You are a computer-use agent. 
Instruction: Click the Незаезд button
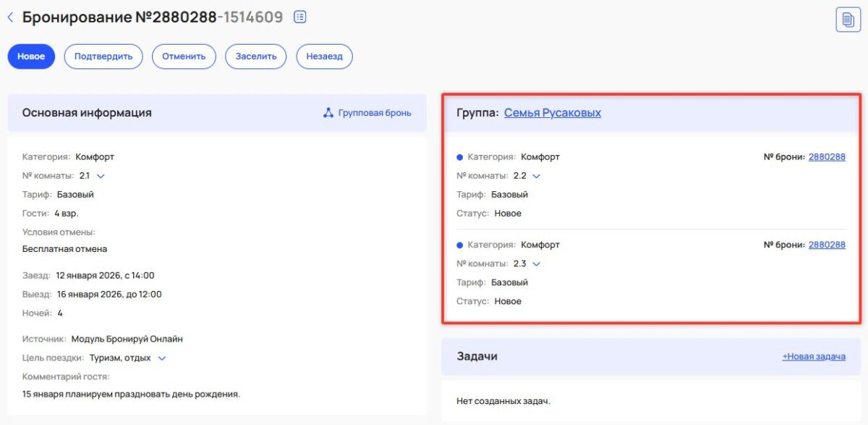point(323,56)
